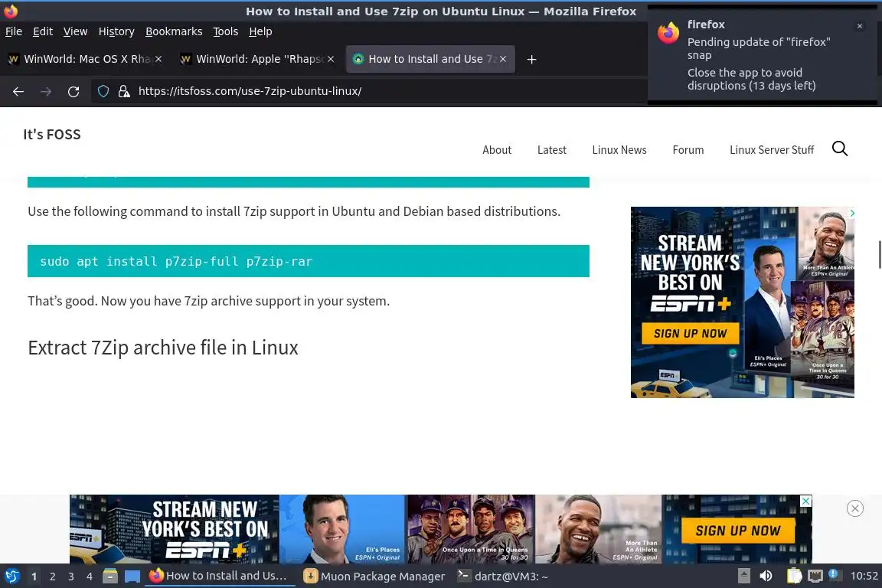Open the Lubuntu start menu icon

[x=11, y=577]
